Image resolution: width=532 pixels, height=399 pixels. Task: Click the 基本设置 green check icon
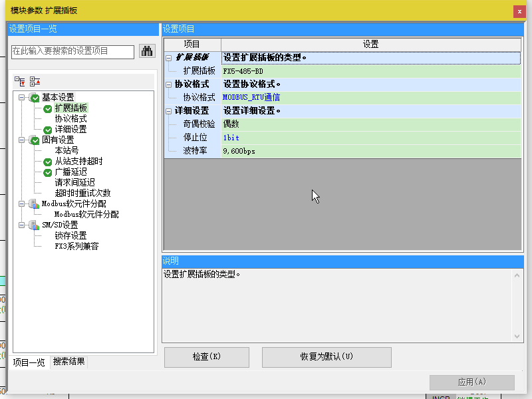click(35, 98)
